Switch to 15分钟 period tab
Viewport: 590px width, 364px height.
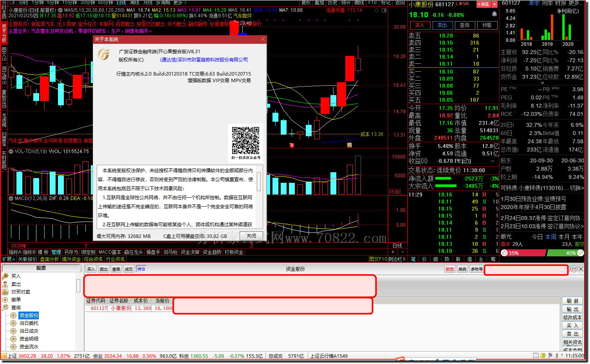pos(70,3)
